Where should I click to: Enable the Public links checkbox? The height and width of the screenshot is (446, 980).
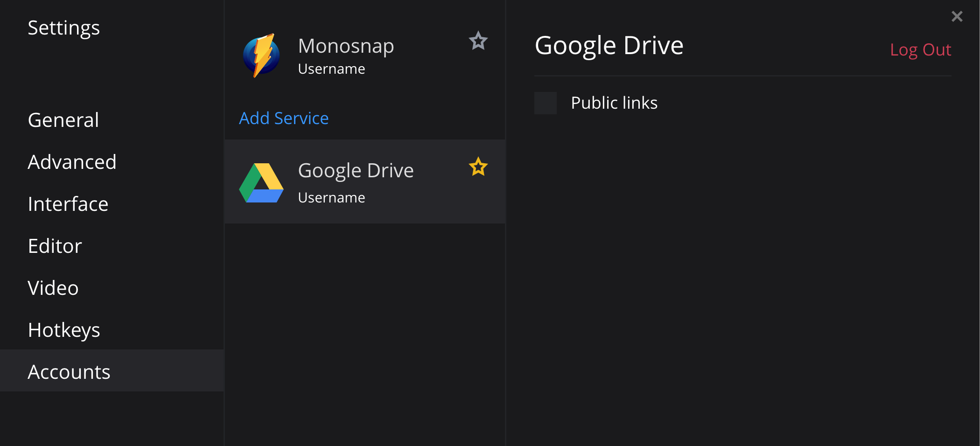tap(546, 103)
